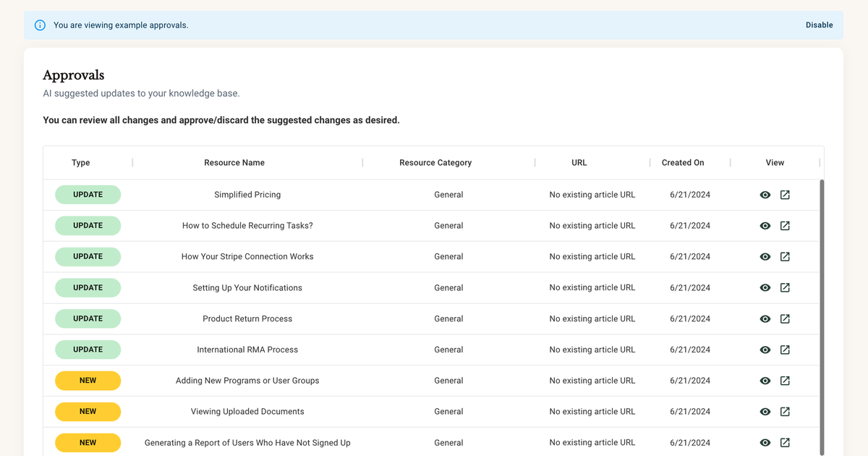
Task: Open Adding New Programs or User Groups externally
Action: (x=785, y=381)
